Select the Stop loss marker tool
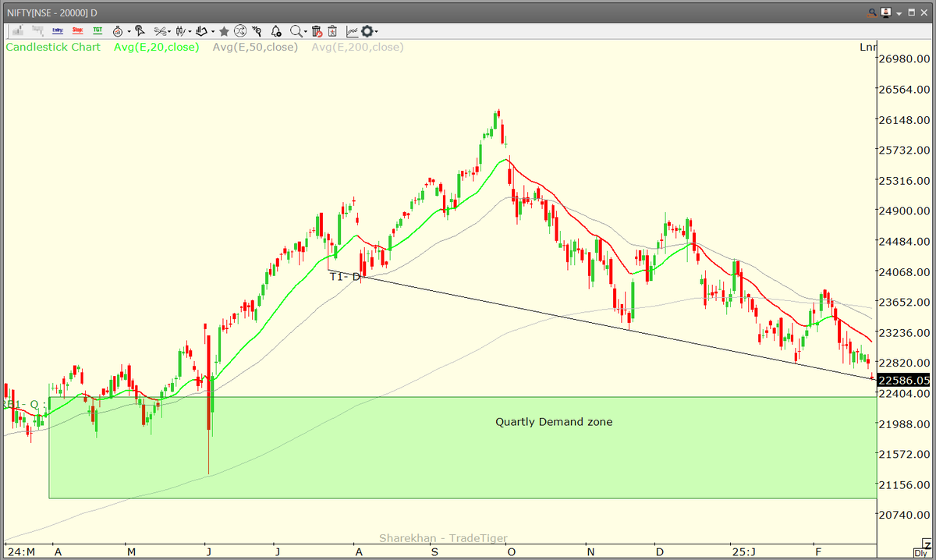The height and width of the screenshot is (560, 936). point(78,30)
